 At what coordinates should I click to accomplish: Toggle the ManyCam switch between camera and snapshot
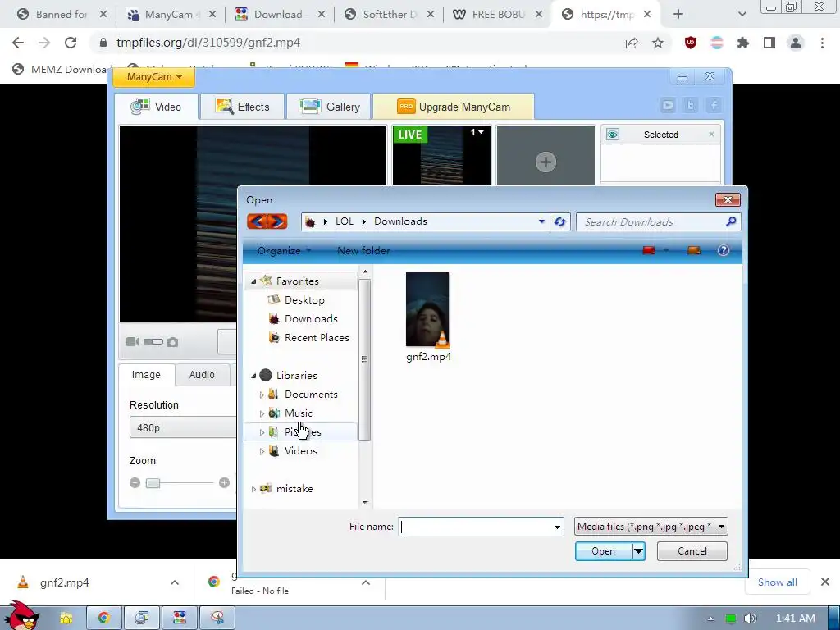pos(153,341)
